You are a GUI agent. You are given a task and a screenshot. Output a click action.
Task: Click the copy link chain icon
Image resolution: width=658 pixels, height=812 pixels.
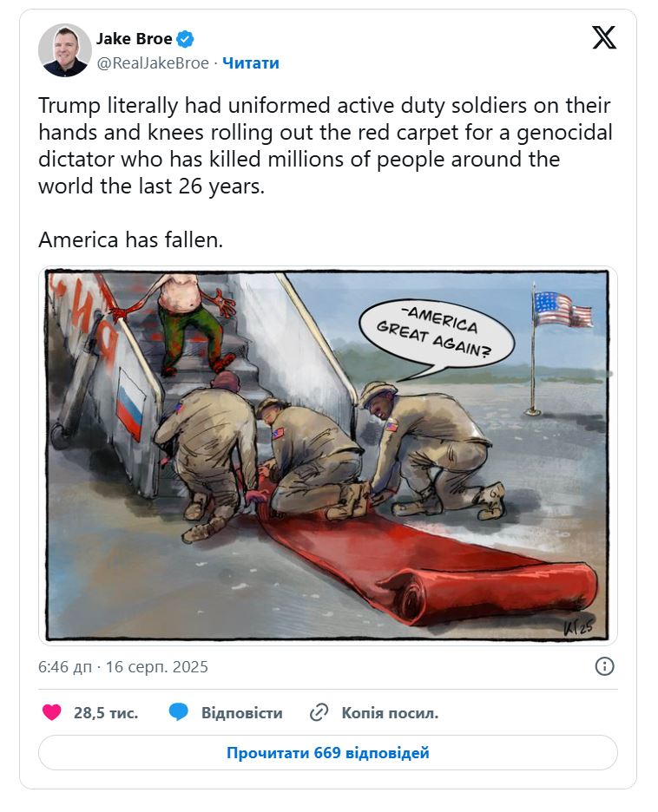[x=319, y=712]
